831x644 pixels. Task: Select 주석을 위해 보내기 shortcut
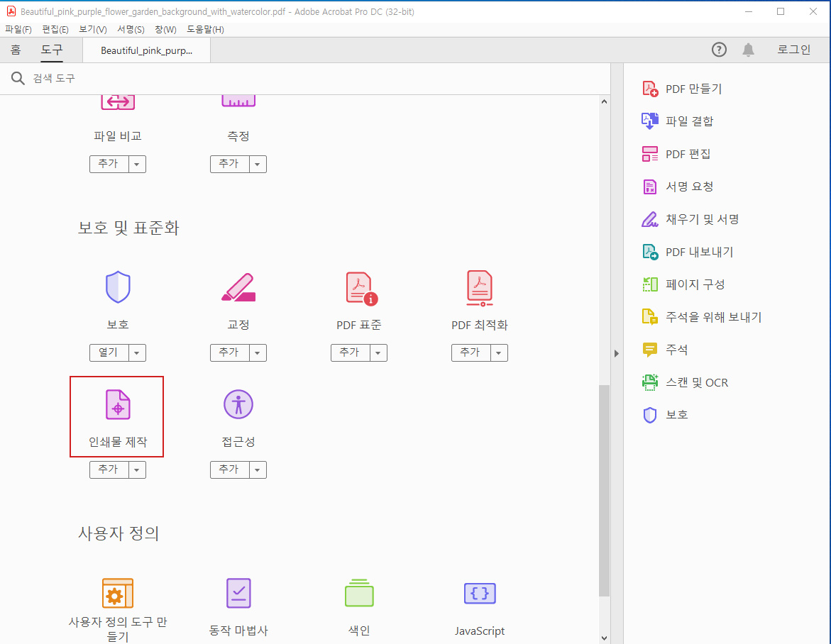[702, 317]
